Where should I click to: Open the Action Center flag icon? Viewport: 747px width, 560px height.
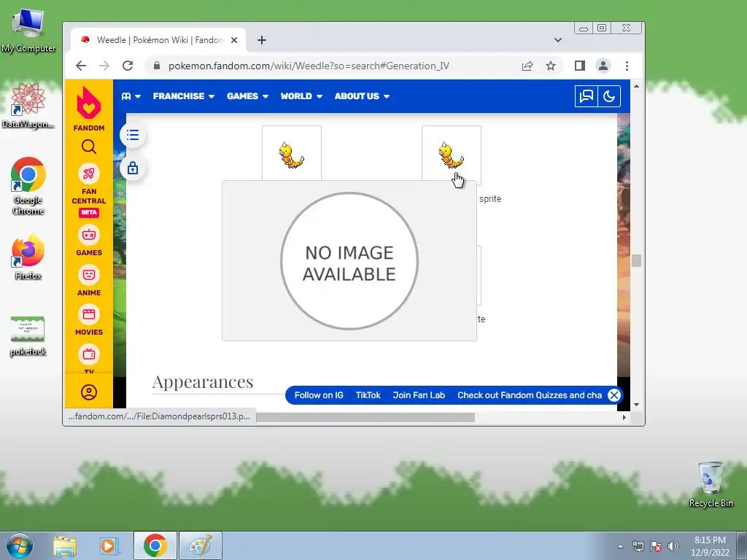[656, 546]
